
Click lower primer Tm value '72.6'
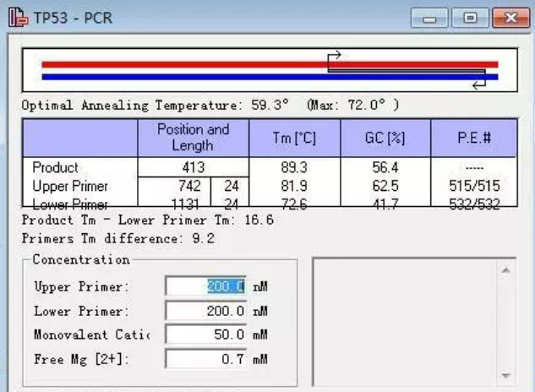[x=294, y=204]
